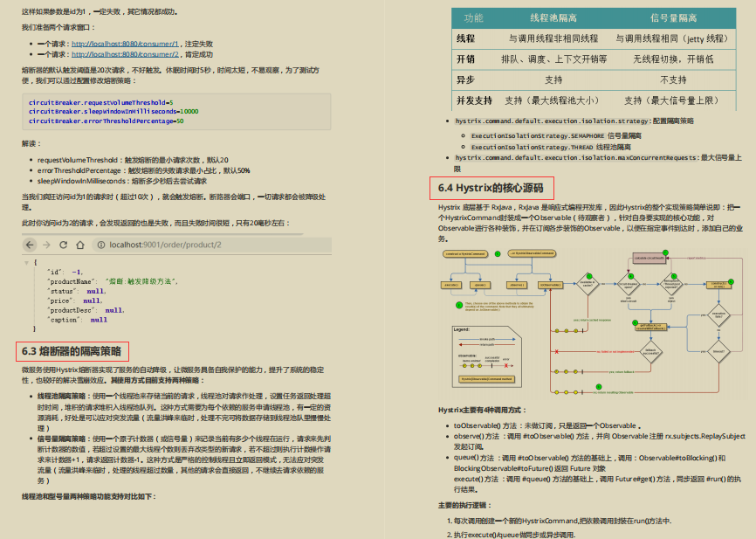Viewport: 756px width, 539px height.
Task: Click the line Hystrix主要有4种调用方式
Action: click(x=482, y=411)
